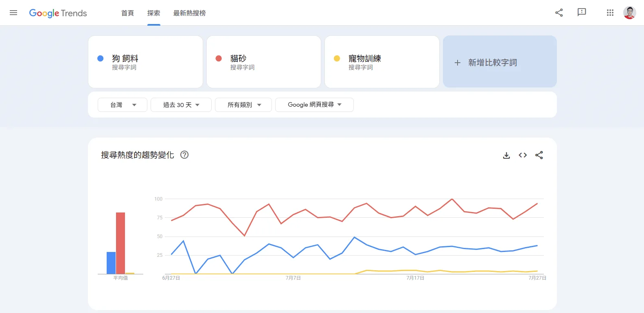
Task: Open the 過去 30 天 time range dropdown
Action: pyautogui.click(x=181, y=105)
